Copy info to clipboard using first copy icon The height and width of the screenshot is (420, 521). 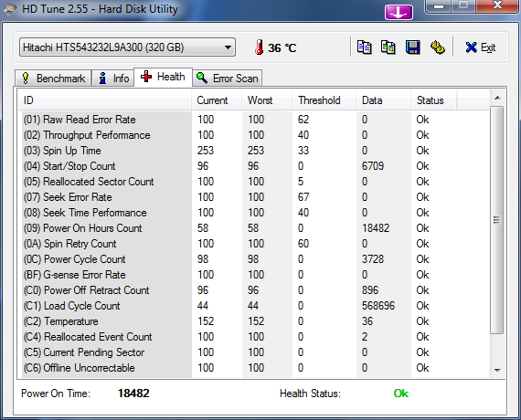364,47
